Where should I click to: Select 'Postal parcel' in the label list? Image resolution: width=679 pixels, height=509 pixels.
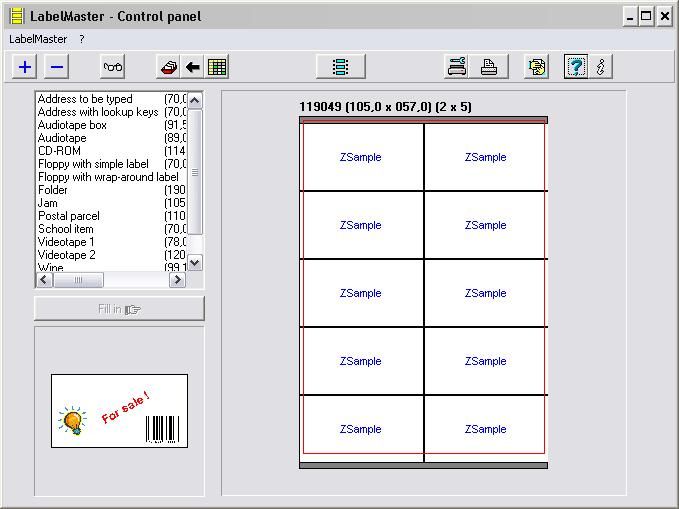pyautogui.click(x=69, y=216)
